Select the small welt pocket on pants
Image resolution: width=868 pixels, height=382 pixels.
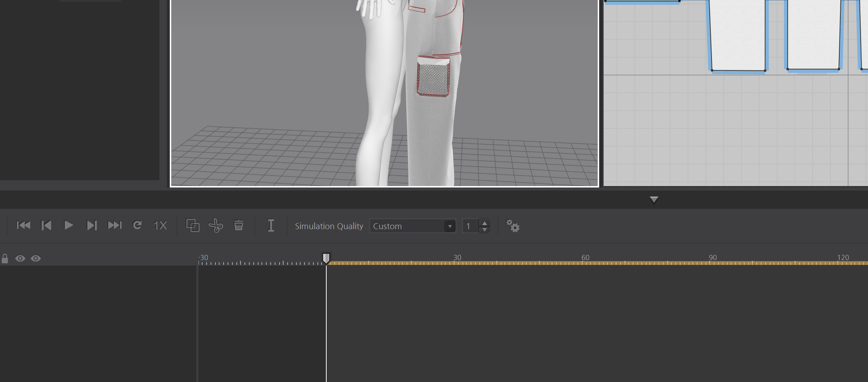pos(417,8)
